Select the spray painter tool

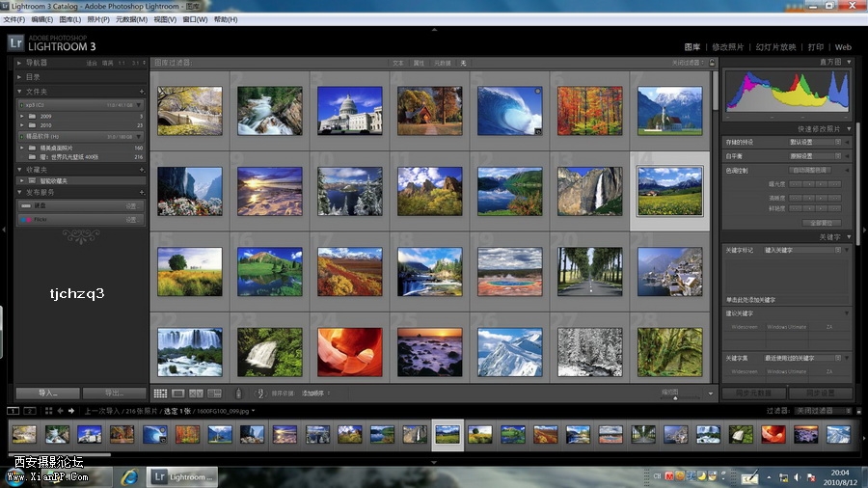pyautogui.click(x=238, y=393)
